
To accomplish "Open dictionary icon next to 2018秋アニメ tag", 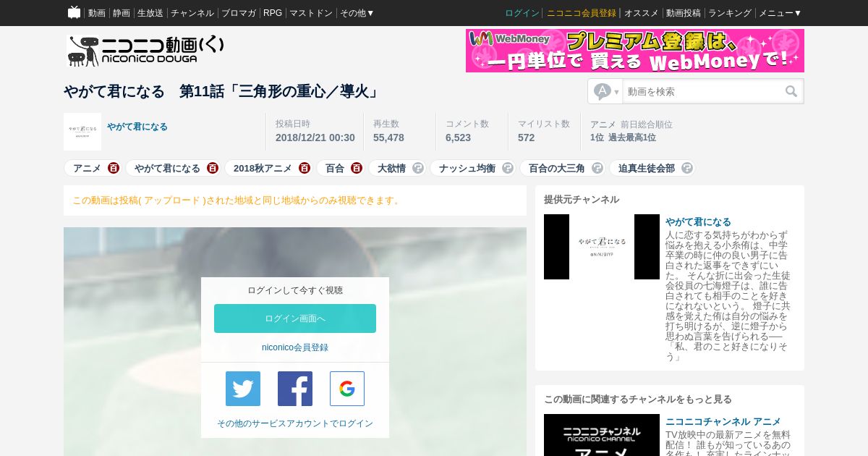I will (305, 168).
